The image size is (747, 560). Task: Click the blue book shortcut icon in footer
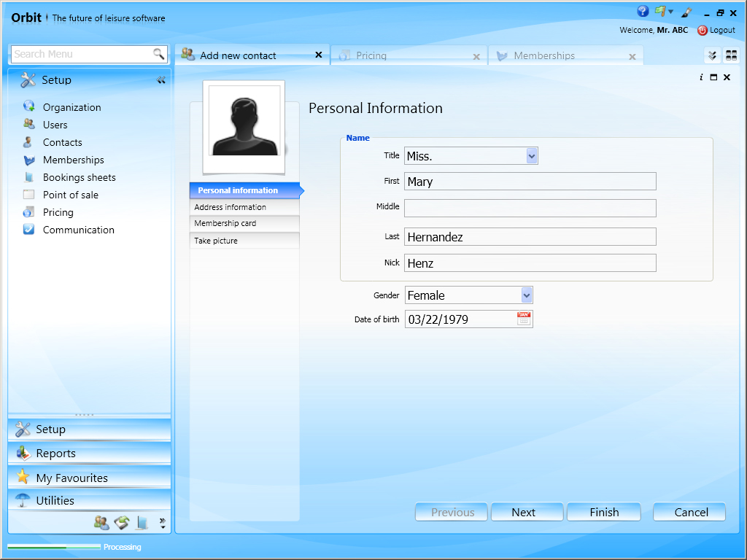click(x=142, y=523)
